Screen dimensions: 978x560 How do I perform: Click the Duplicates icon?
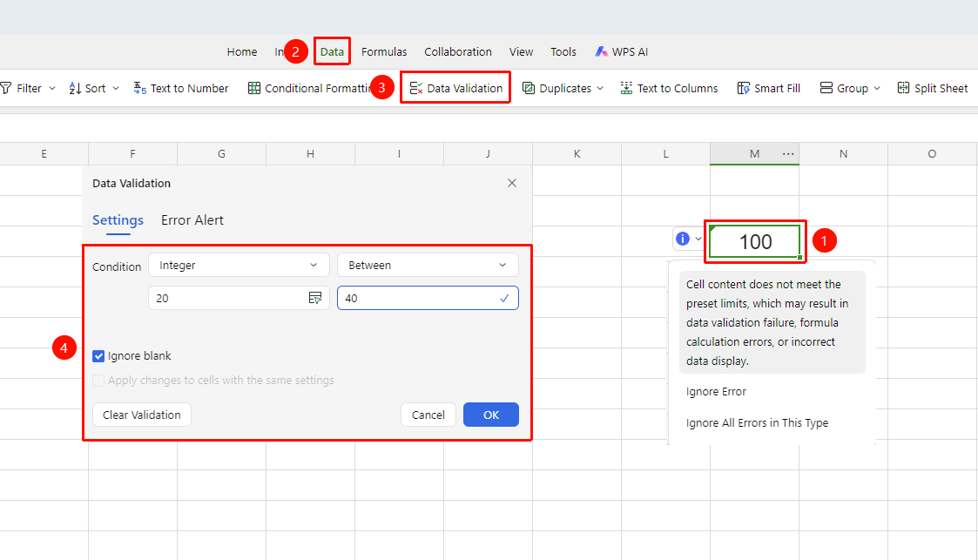(x=529, y=88)
